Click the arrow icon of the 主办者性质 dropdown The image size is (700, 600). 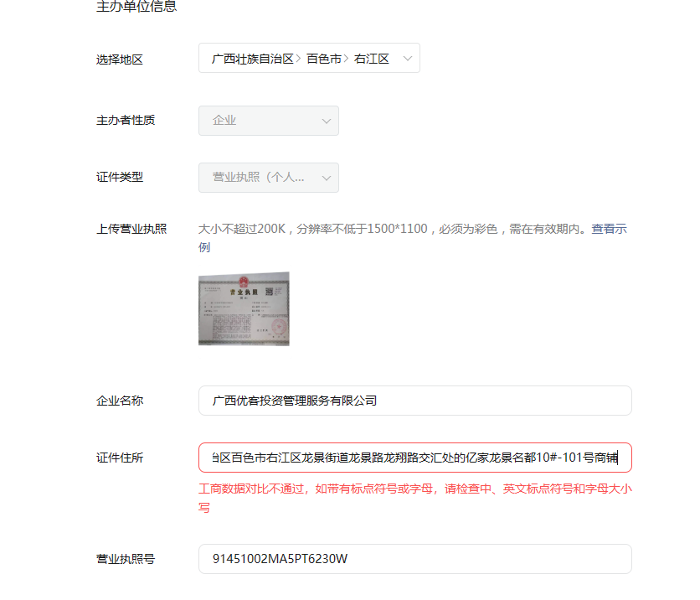click(327, 121)
